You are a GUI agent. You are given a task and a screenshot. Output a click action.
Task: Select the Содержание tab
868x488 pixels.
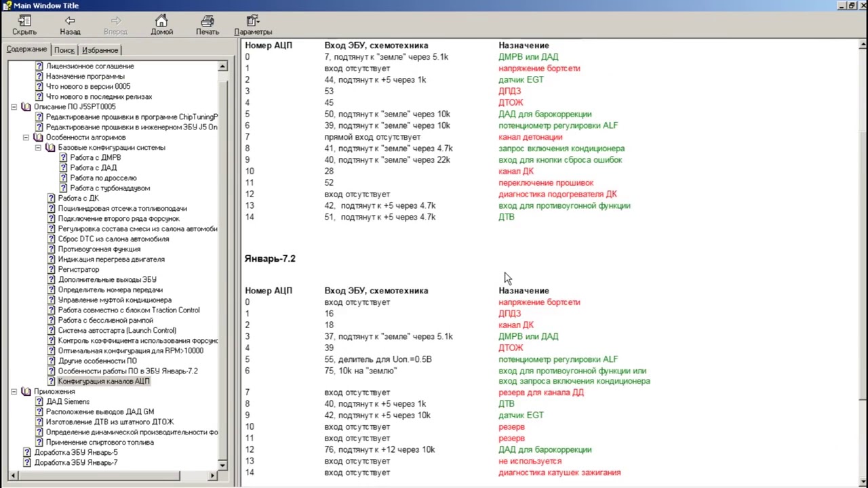[27, 49]
